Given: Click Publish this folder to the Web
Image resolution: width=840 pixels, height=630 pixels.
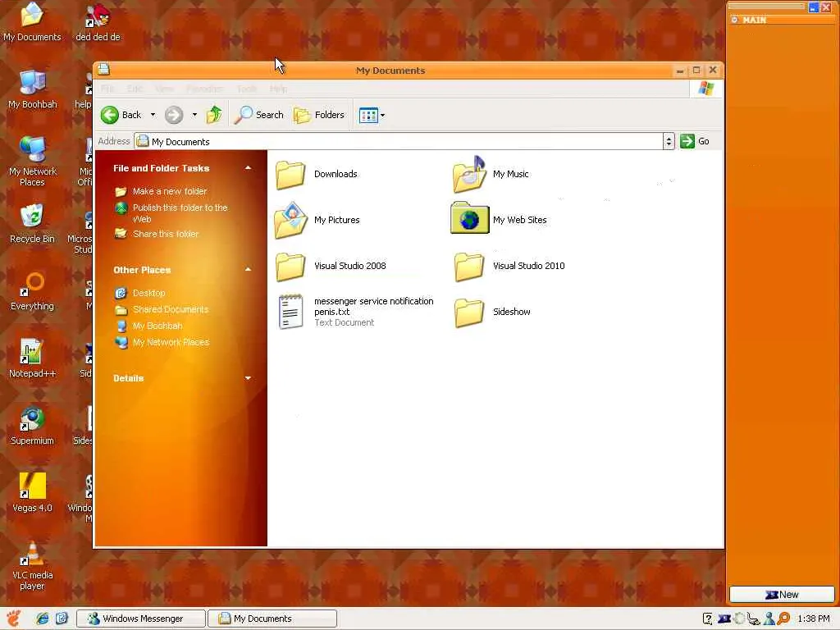Looking at the screenshot, I should coord(180,213).
